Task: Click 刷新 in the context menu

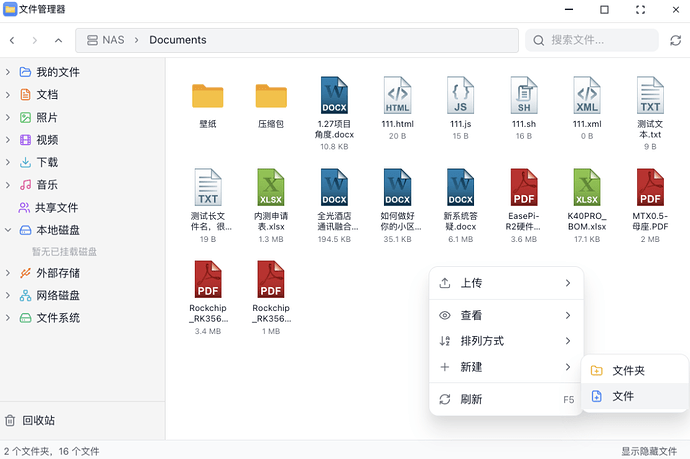Action: [x=471, y=399]
